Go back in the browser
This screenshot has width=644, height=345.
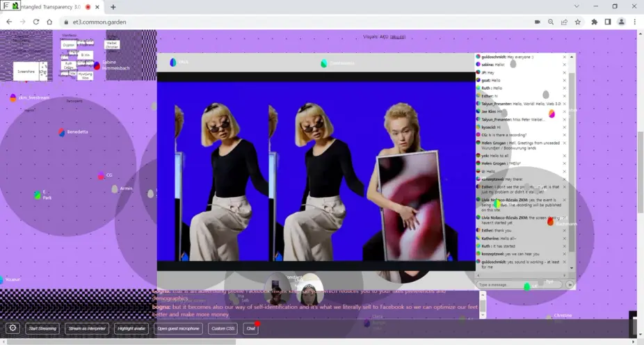(9, 22)
